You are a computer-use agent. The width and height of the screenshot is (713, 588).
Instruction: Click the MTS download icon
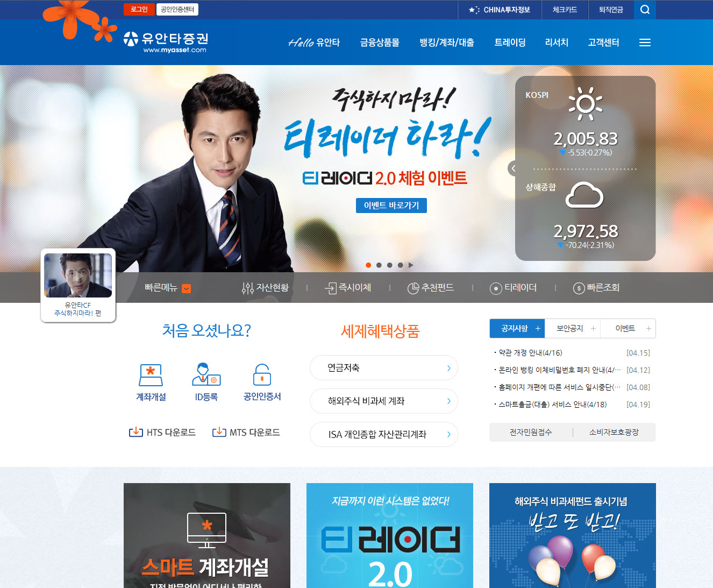click(219, 432)
